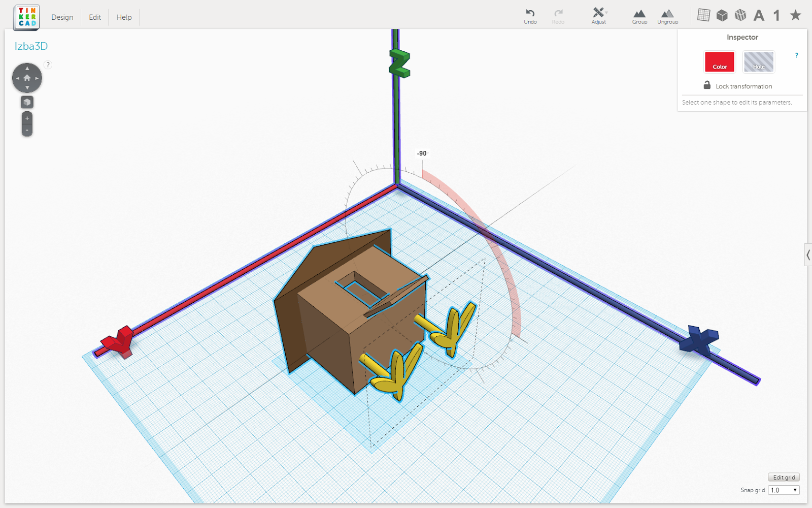Select the red Y axis letter
812x508 pixels.
click(120, 341)
